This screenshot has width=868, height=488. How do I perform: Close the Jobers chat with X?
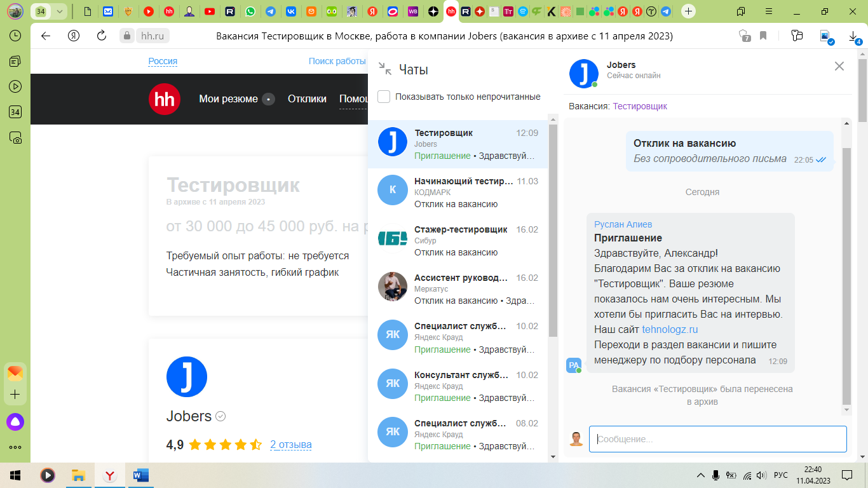839,66
